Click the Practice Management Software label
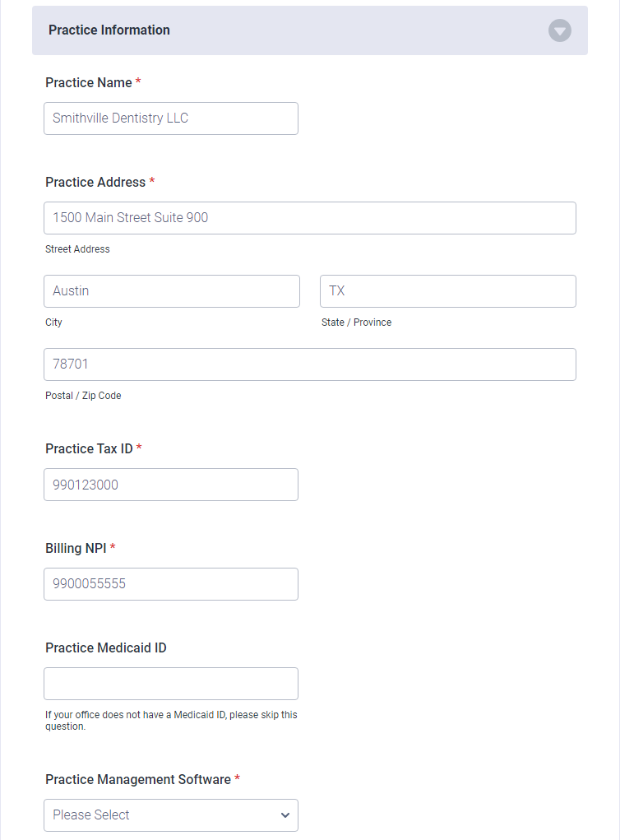This screenshot has height=840, width=620. (138, 779)
